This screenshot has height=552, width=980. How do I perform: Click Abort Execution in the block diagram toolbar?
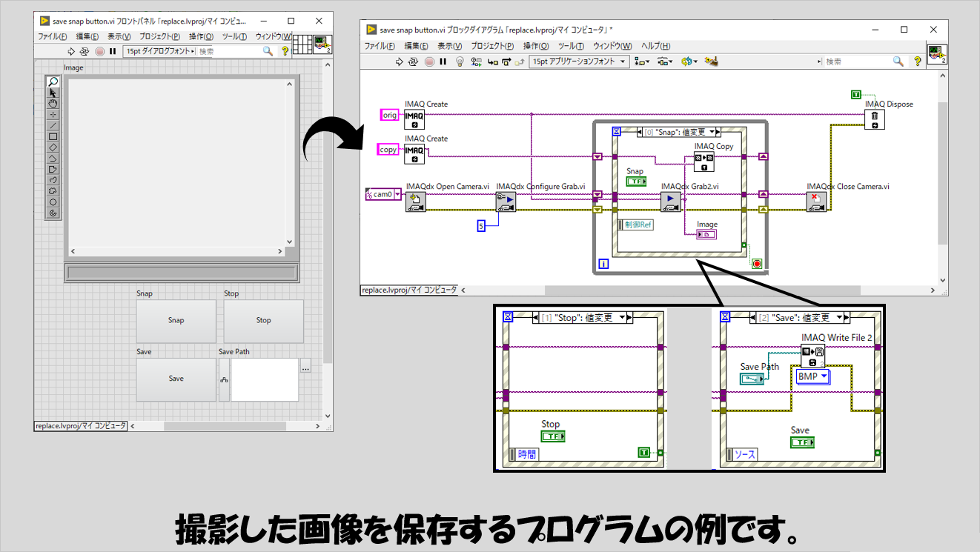(x=429, y=61)
